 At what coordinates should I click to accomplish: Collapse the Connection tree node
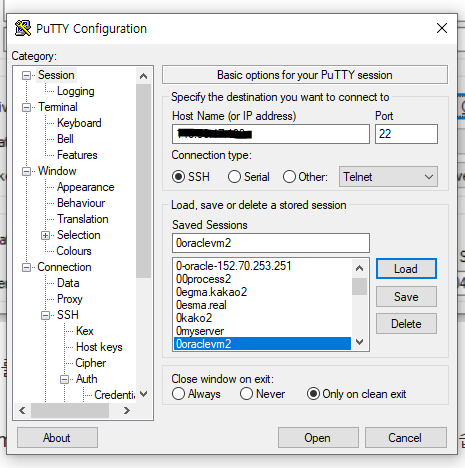26,267
